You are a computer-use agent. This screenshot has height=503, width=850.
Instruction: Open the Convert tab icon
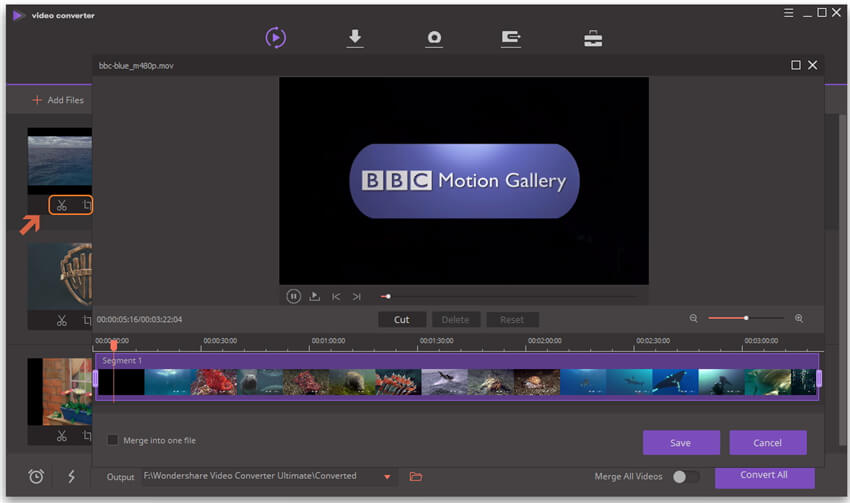pyautogui.click(x=276, y=38)
